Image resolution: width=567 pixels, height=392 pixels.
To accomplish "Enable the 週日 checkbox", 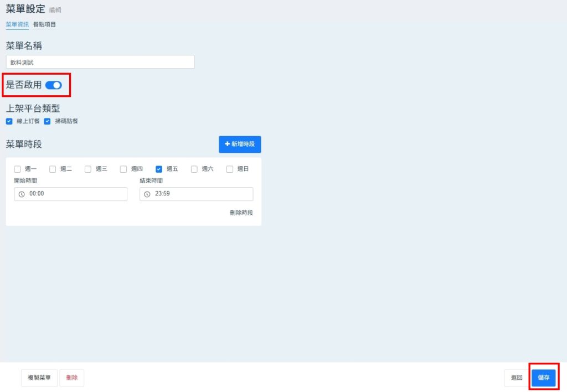I will pyautogui.click(x=230, y=169).
